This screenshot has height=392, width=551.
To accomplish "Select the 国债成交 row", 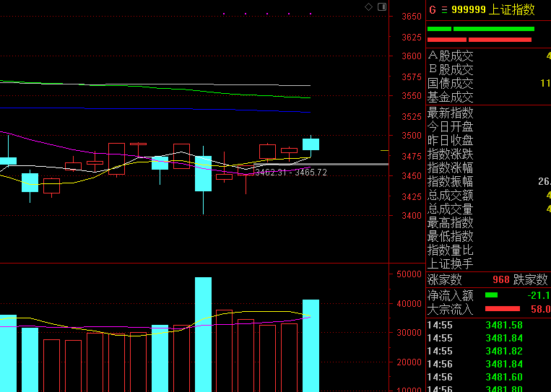I will [x=451, y=84].
